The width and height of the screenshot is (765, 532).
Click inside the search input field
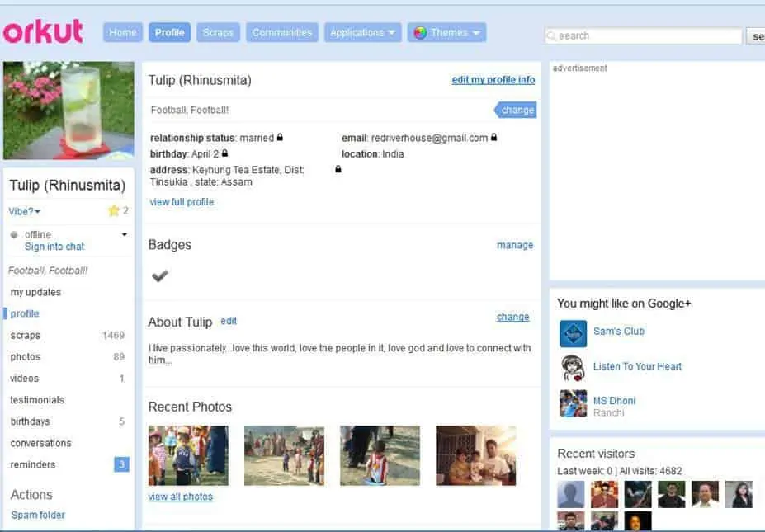click(644, 36)
